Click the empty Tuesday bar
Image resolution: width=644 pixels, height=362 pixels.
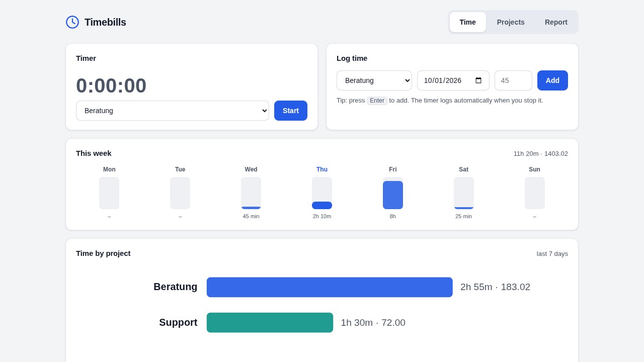(180, 193)
